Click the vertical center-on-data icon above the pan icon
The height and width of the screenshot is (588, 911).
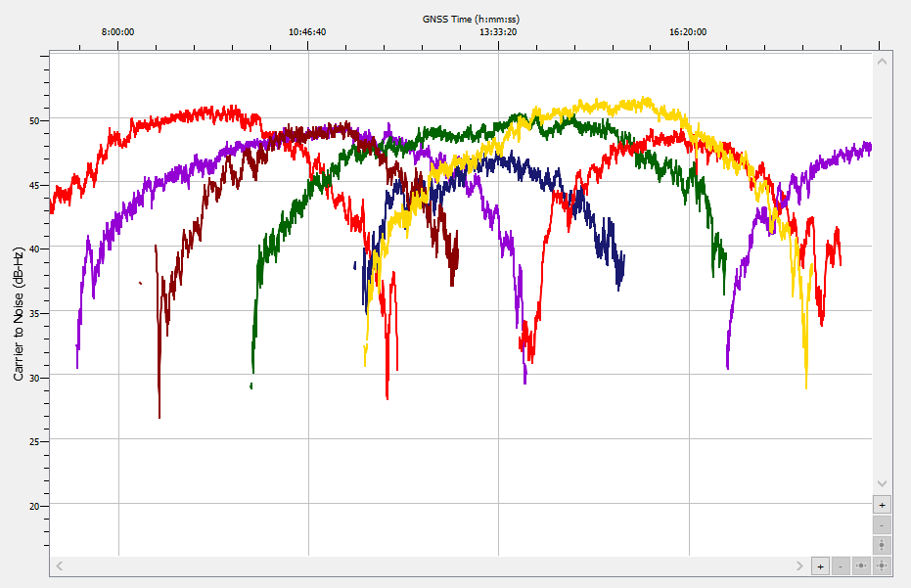click(883, 545)
